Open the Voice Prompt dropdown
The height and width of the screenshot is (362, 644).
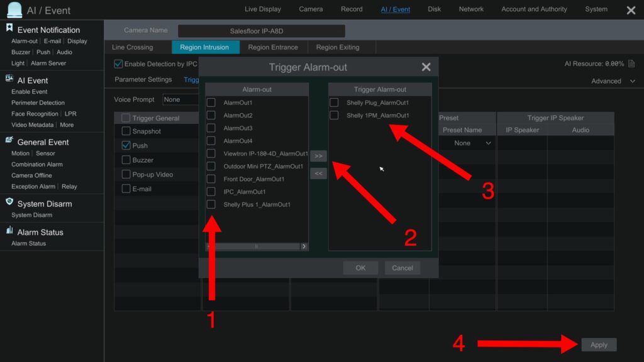coord(180,99)
